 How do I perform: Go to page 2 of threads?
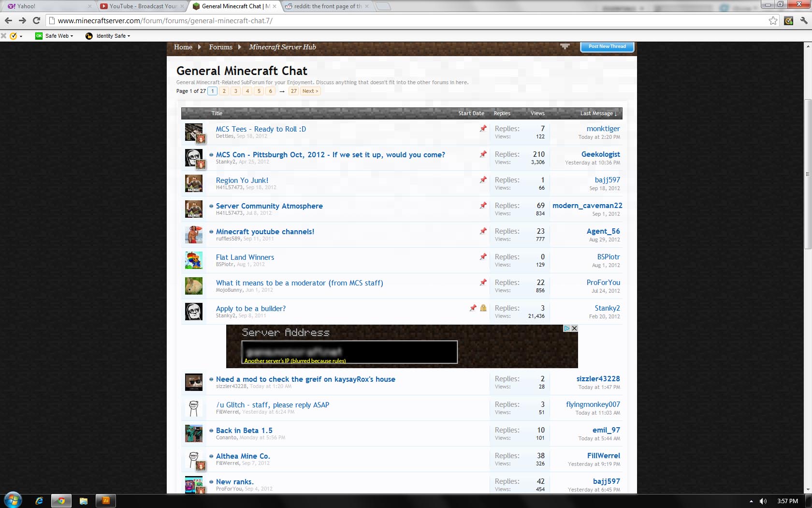224,91
